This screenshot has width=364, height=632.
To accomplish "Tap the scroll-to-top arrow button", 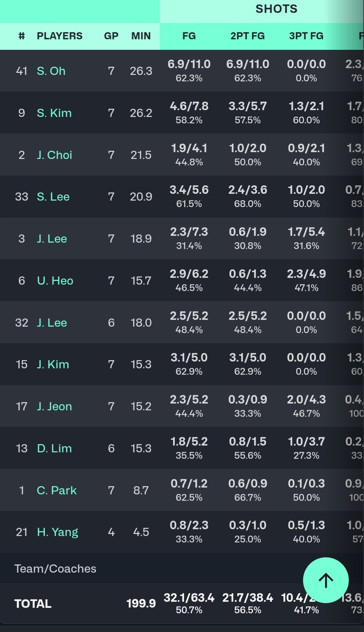I will point(325,580).
